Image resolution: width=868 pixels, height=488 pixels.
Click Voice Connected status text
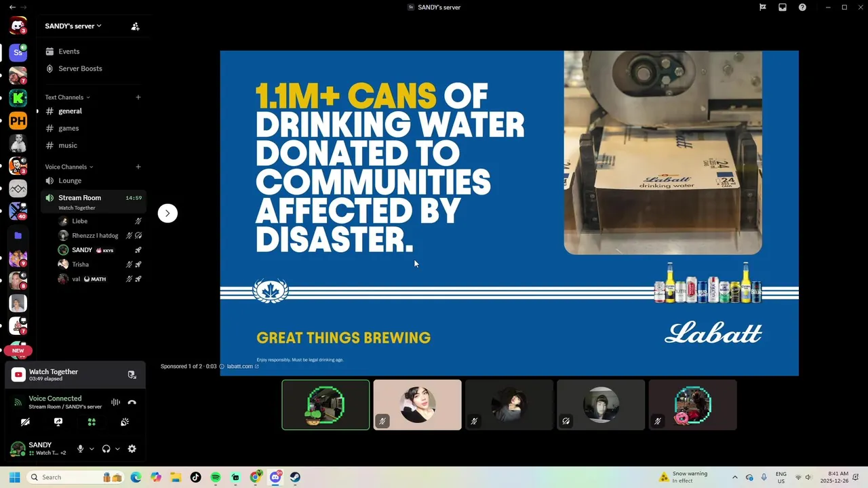[55, 399]
